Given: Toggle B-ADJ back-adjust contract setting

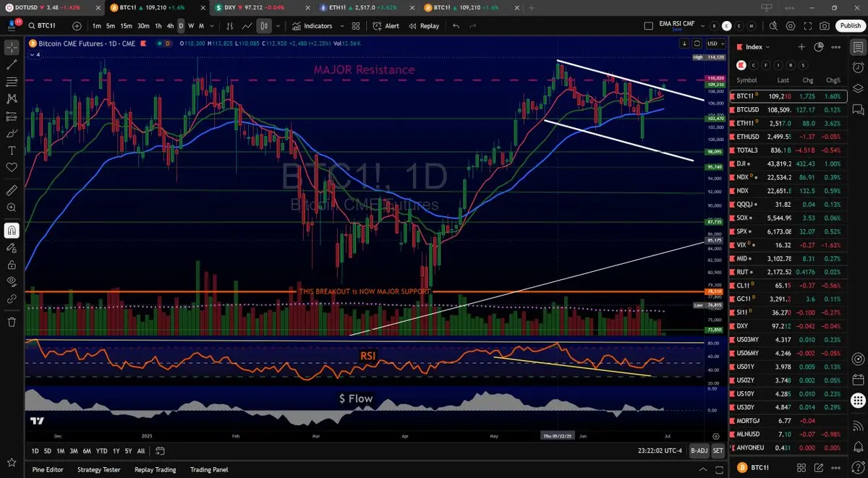Looking at the screenshot, I should [x=699, y=451].
